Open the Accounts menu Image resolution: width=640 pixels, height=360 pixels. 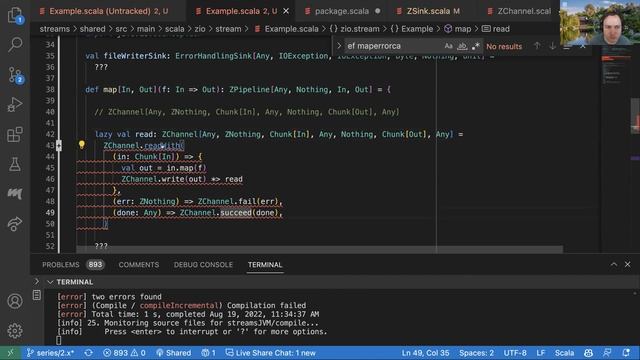pyautogui.click(x=15, y=301)
